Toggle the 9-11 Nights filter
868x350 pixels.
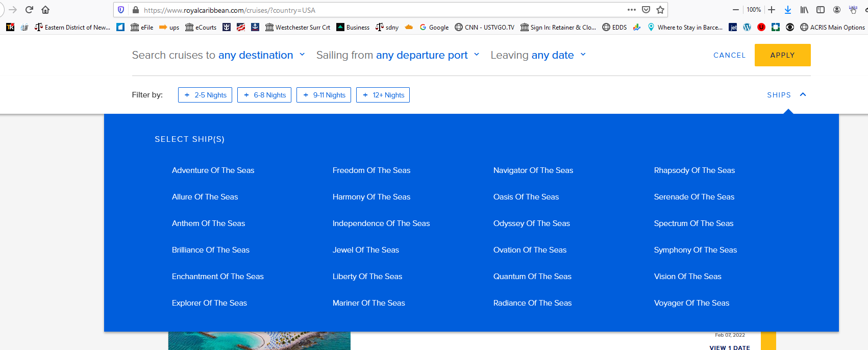point(324,95)
